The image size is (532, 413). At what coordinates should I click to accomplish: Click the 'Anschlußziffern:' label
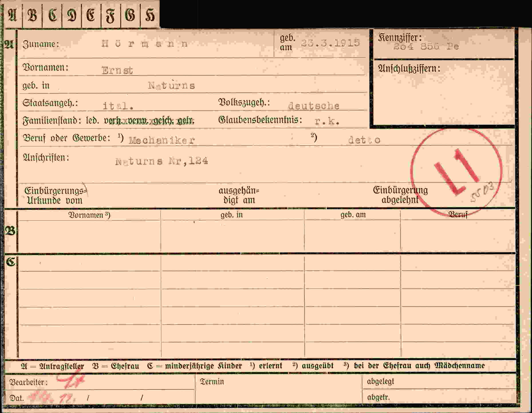[x=409, y=69]
